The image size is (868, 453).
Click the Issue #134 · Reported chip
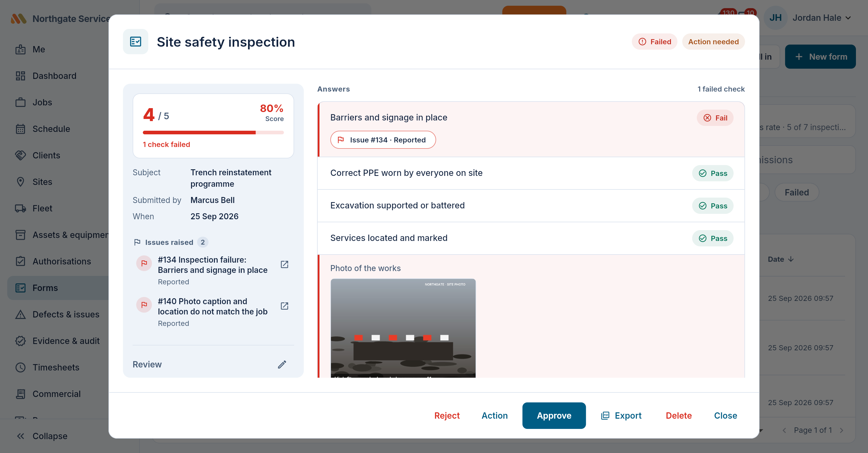coord(383,140)
